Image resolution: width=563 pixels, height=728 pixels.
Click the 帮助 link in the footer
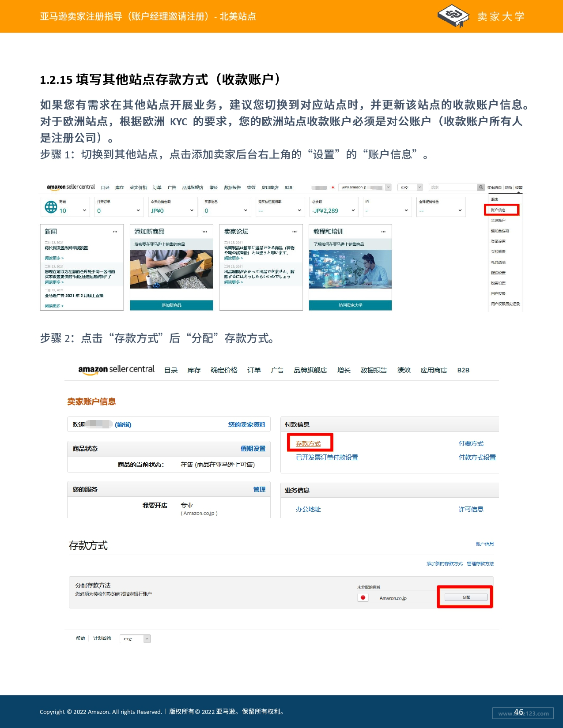click(80, 638)
